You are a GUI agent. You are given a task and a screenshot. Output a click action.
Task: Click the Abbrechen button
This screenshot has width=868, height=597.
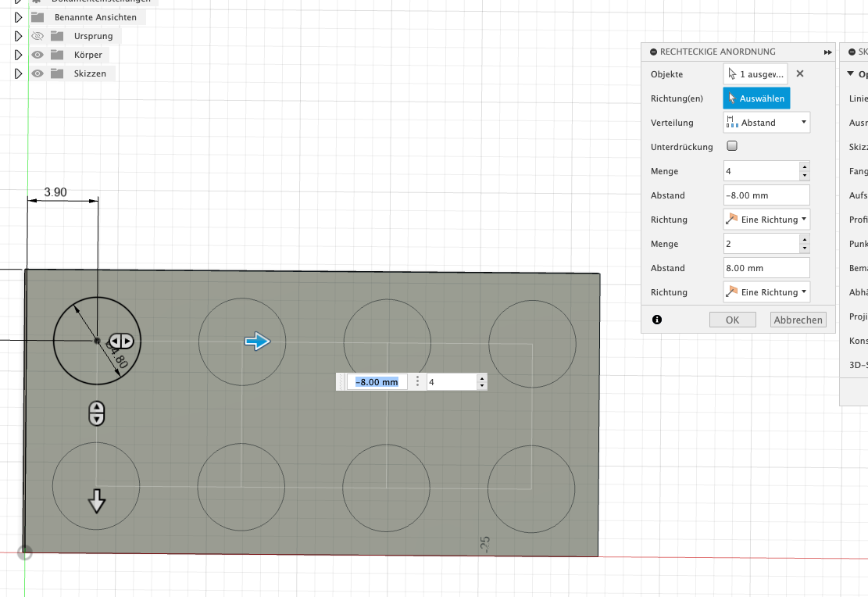click(x=797, y=320)
